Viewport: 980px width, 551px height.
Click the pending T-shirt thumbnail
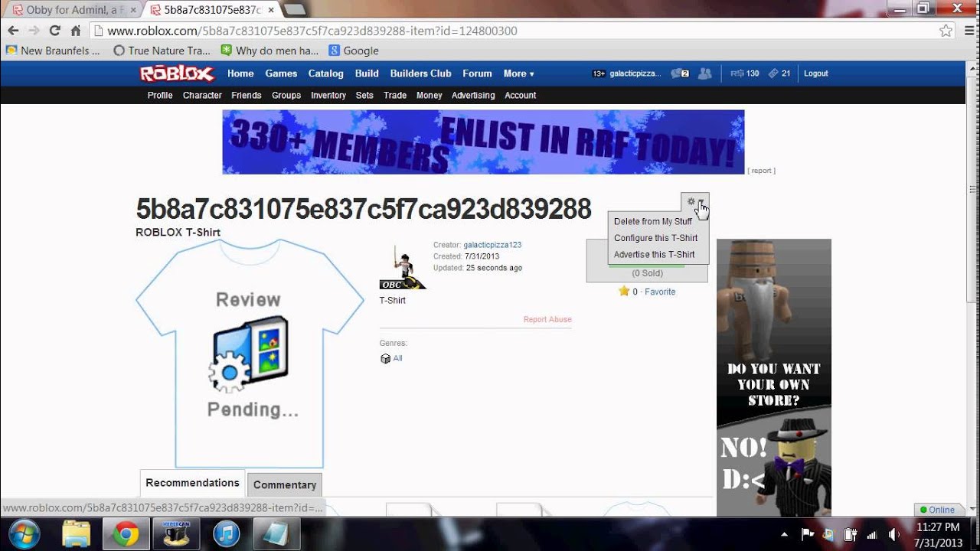pyautogui.click(x=250, y=354)
